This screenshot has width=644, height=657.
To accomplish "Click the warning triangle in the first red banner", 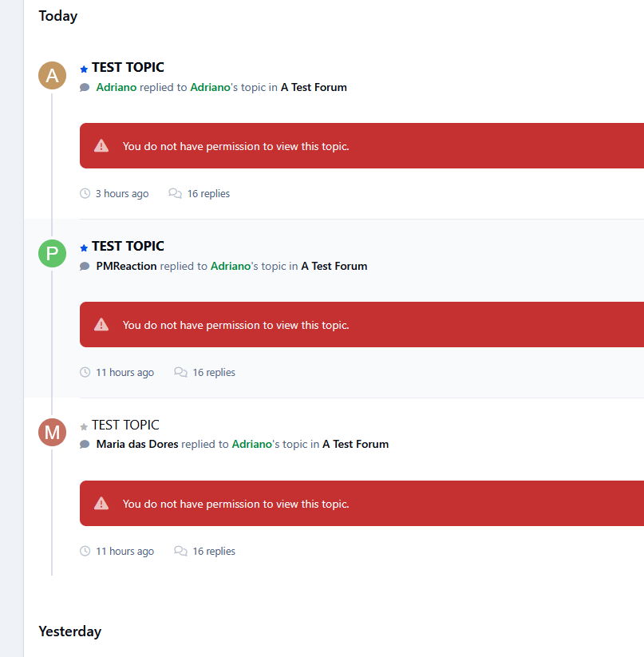I will pyautogui.click(x=101, y=146).
